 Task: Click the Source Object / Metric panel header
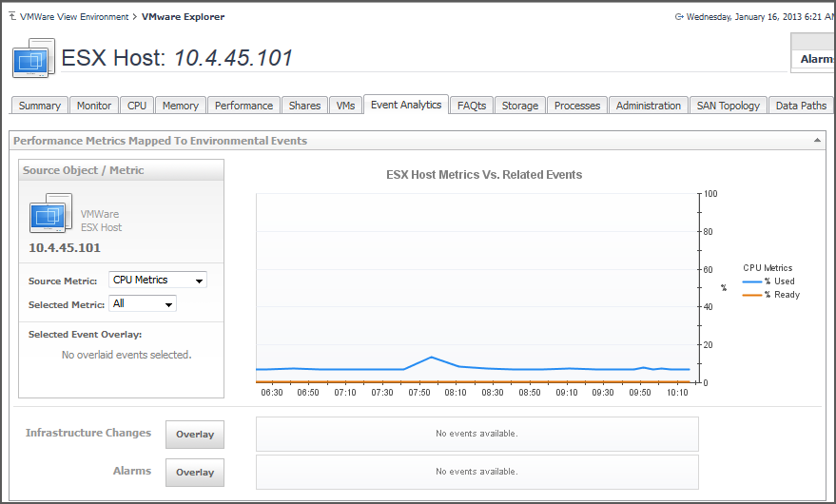(121, 170)
